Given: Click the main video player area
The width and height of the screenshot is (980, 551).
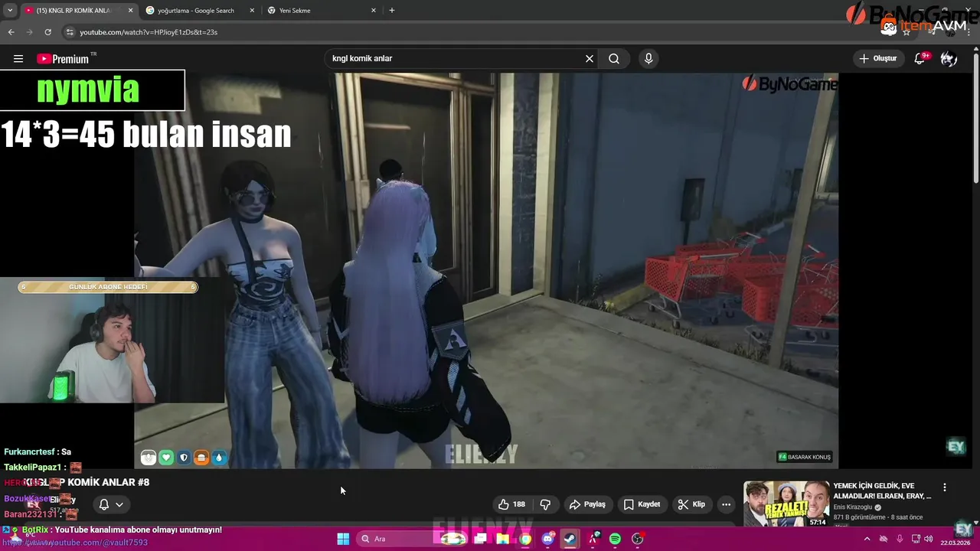Looking at the screenshot, I should 486,270.
